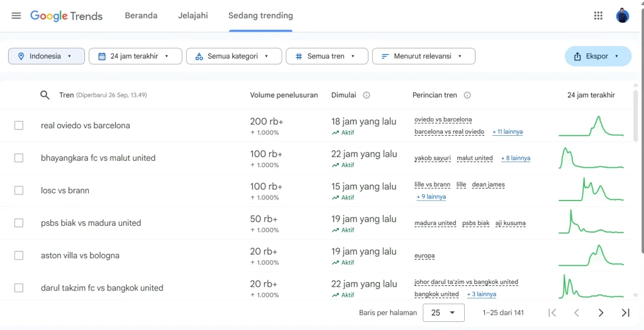Select the psbs biak vs madura united checkbox
Viewport: 644px width, 330px height.
tap(19, 223)
